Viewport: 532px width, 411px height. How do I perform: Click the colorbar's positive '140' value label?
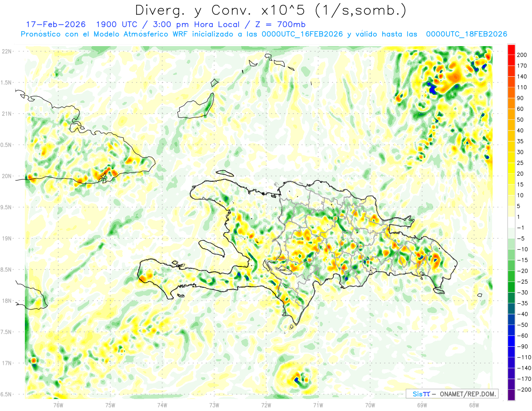(x=522, y=77)
